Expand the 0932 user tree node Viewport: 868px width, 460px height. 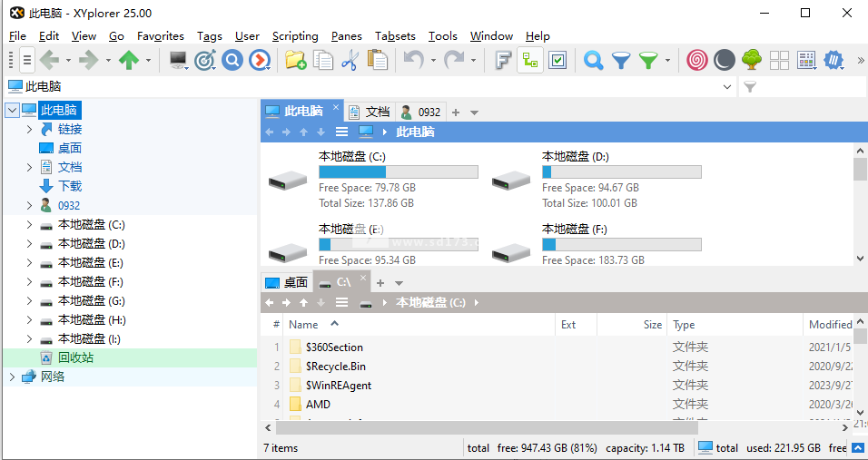tap(29, 206)
